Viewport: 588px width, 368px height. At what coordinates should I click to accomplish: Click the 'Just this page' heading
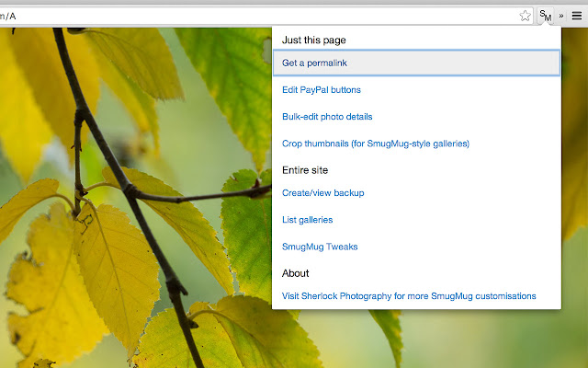pos(314,40)
